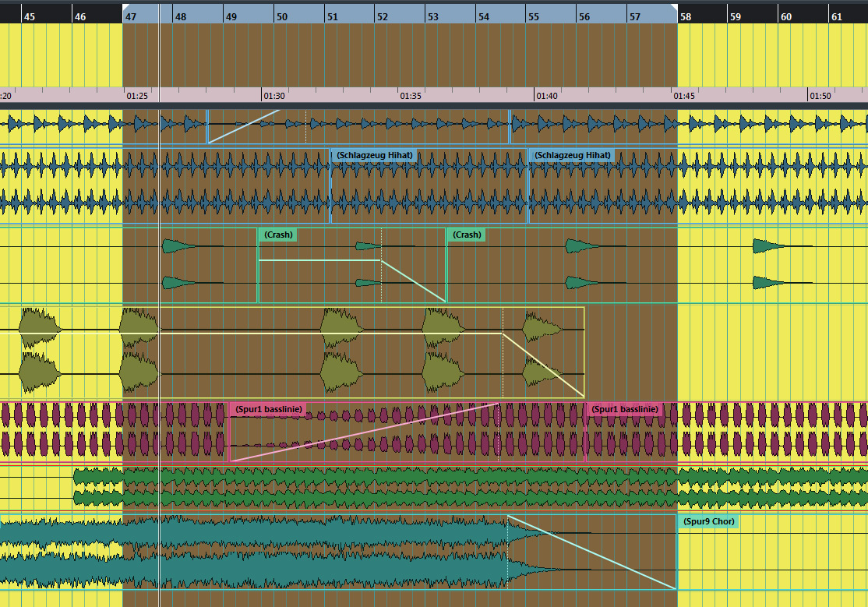
Task: Click bar 50 in the ruler
Action: coord(282,16)
